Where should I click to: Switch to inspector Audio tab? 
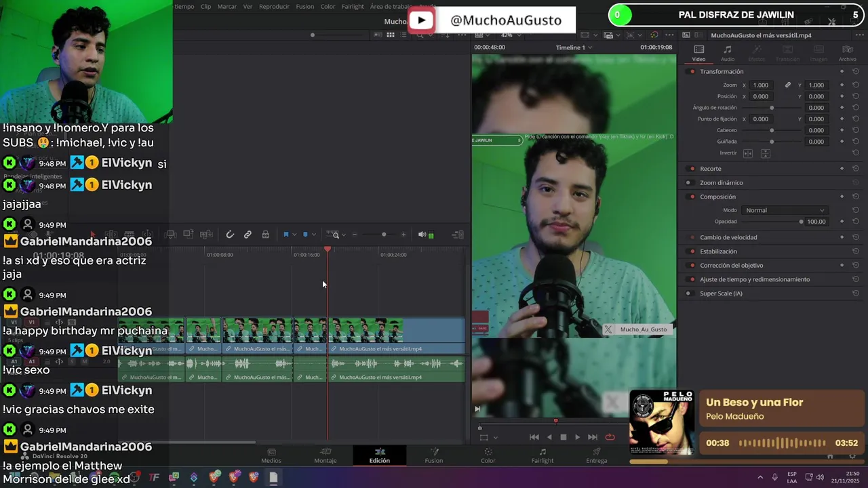point(728,53)
